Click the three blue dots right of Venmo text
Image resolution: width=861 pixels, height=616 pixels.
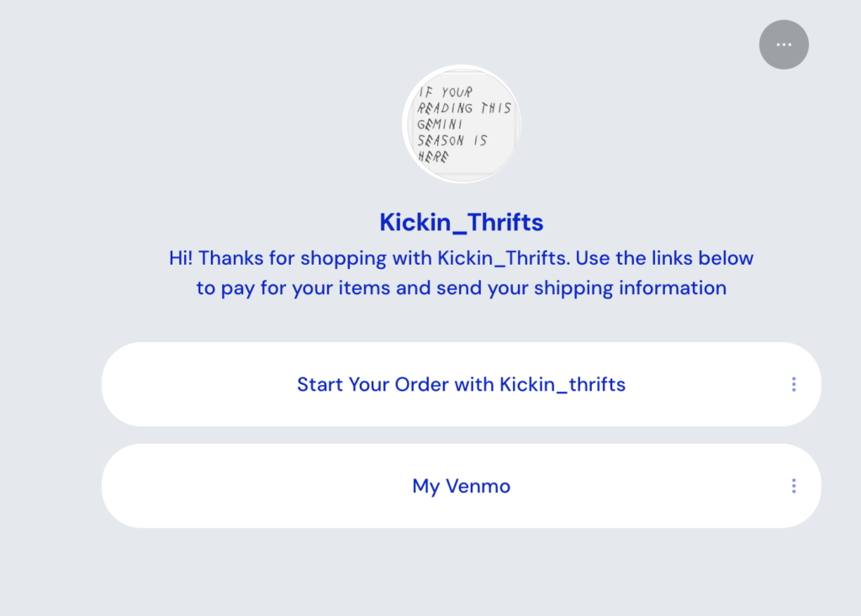pyautogui.click(x=794, y=486)
